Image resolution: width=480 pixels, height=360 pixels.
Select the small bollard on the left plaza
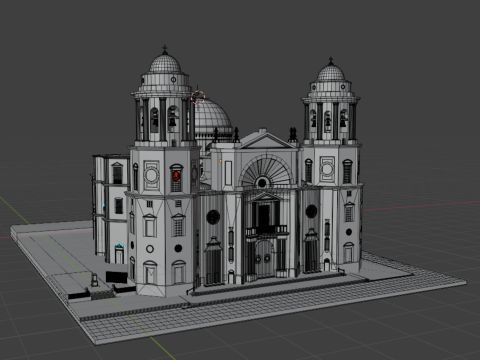pyautogui.click(x=95, y=280)
